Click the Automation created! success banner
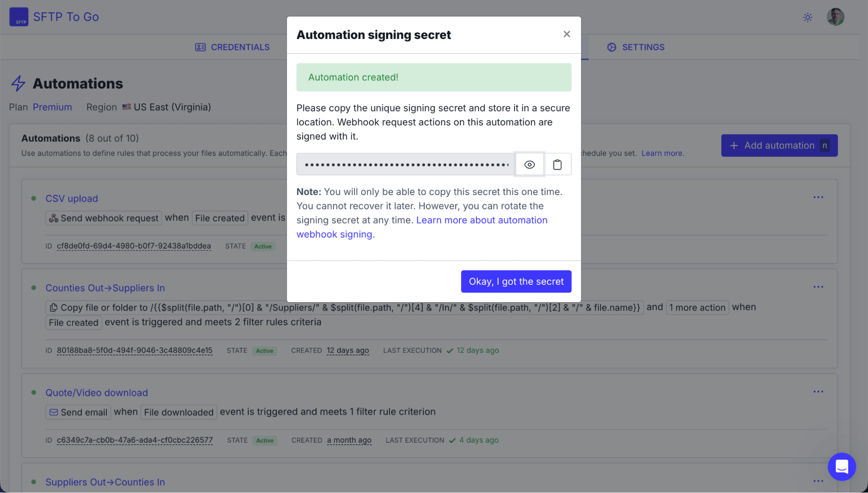 click(434, 77)
